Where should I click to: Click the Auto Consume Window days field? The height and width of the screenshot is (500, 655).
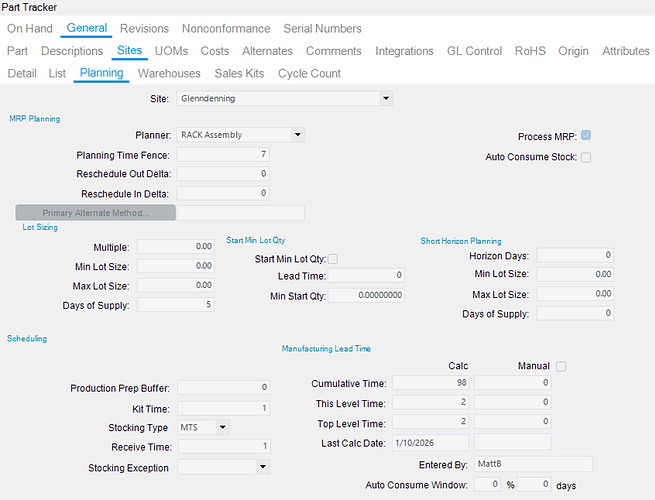534,484
